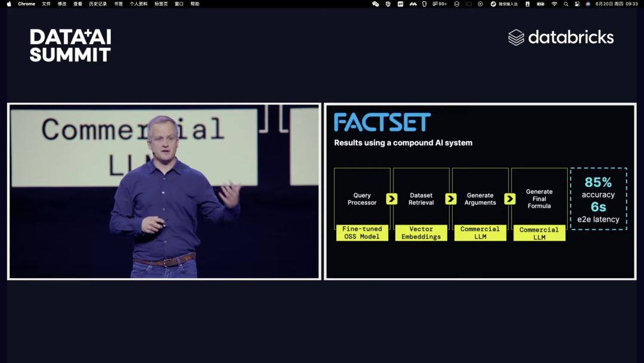This screenshot has width=644, height=363.
Task: Open Control Center in menu bar
Action: (x=577, y=4)
